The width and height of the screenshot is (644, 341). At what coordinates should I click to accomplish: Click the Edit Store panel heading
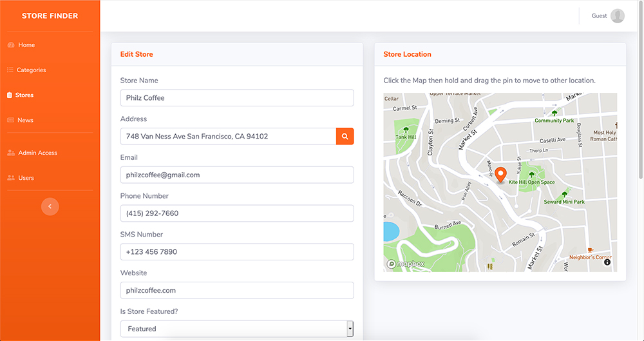click(x=137, y=54)
